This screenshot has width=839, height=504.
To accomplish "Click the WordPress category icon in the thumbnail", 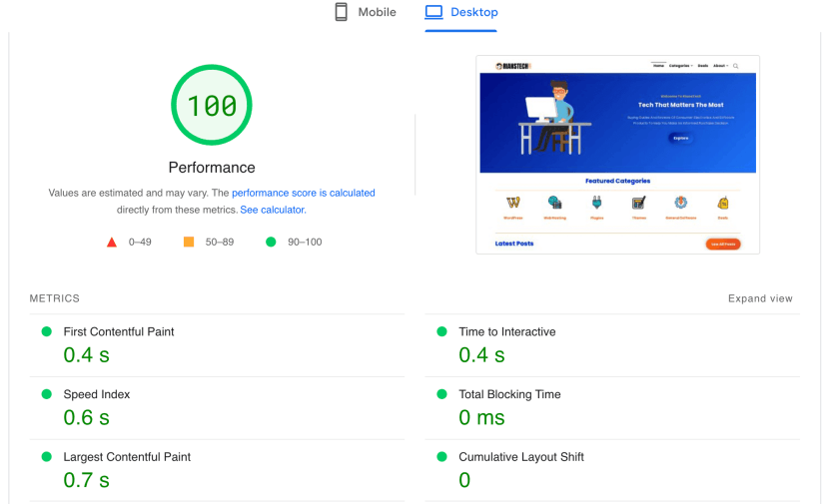I will (x=513, y=203).
